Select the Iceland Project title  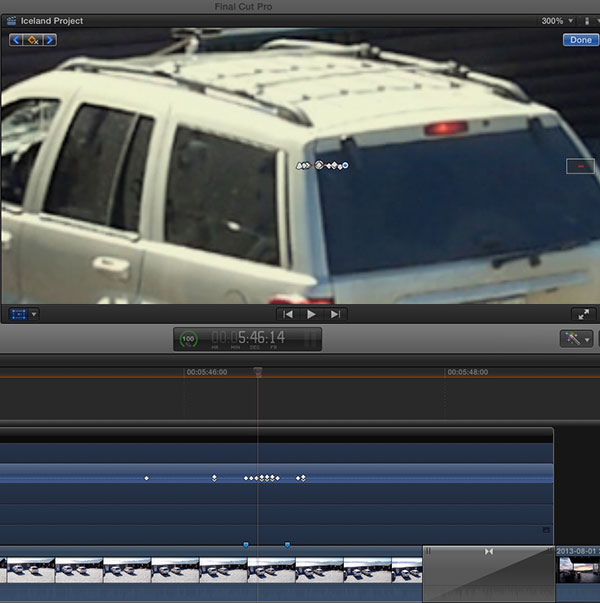[x=52, y=21]
